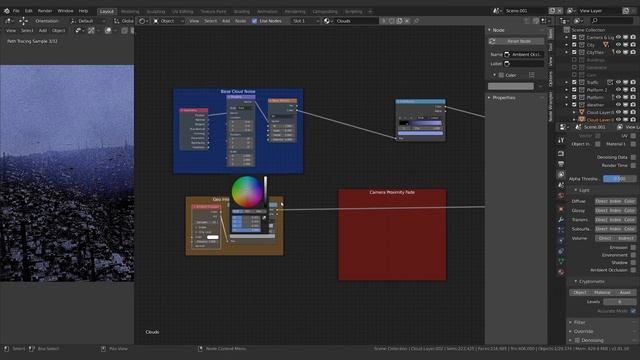Expand the Filter section
The width and height of the screenshot is (640, 360).
pos(571,322)
